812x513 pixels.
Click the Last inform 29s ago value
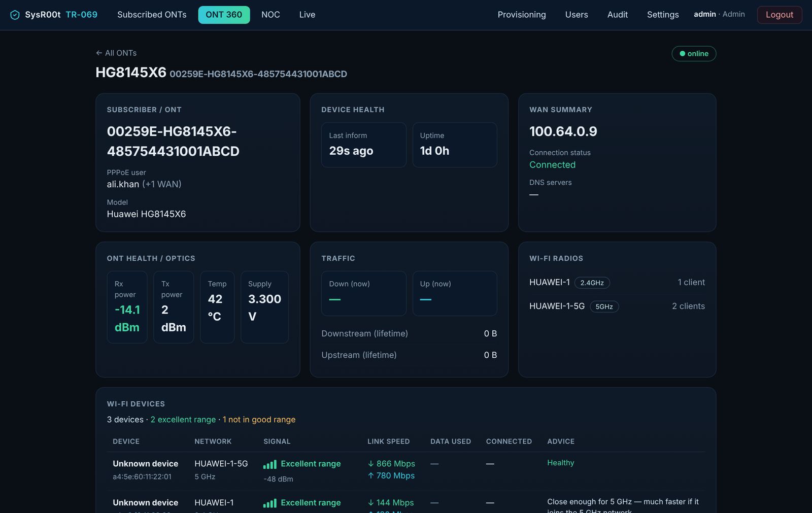coord(351,151)
